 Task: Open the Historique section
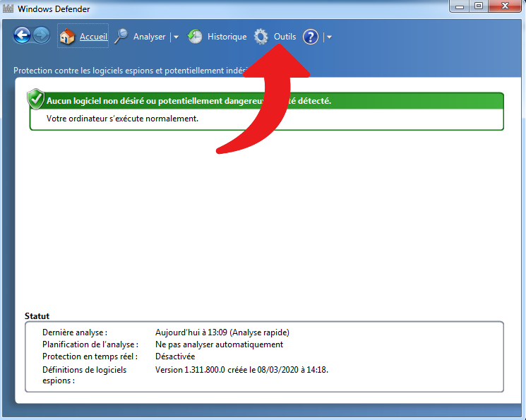click(227, 37)
